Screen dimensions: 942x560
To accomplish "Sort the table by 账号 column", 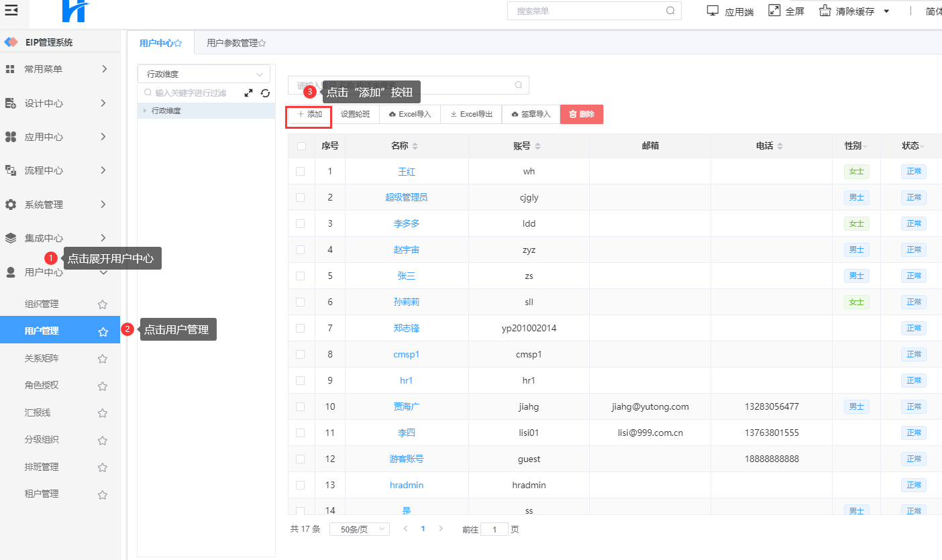I will click(x=538, y=146).
